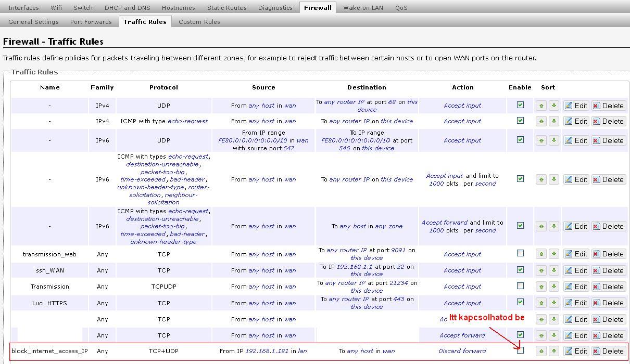Viewport: 630px width, 364px height.
Task: Open the Hostnames tab
Action: click(x=179, y=8)
